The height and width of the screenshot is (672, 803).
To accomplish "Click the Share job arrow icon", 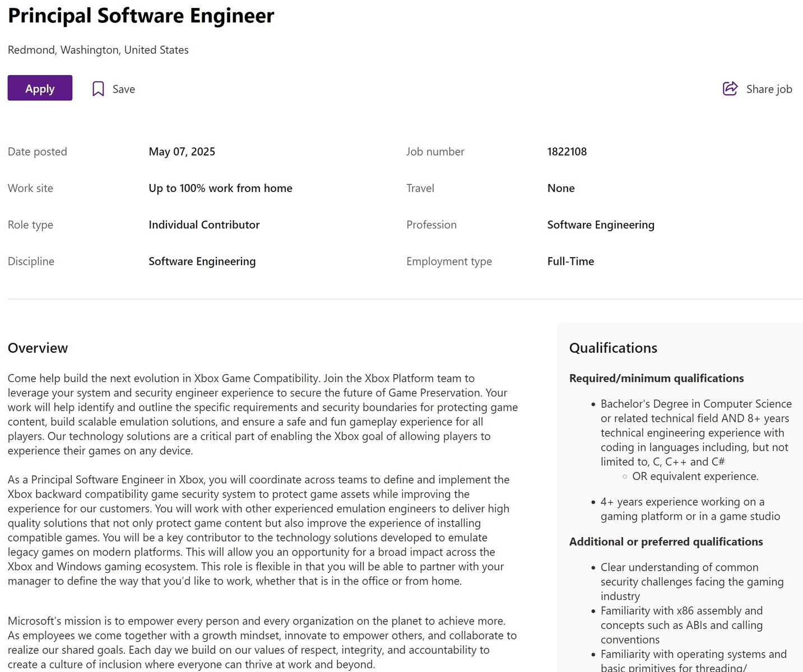I will pos(730,88).
